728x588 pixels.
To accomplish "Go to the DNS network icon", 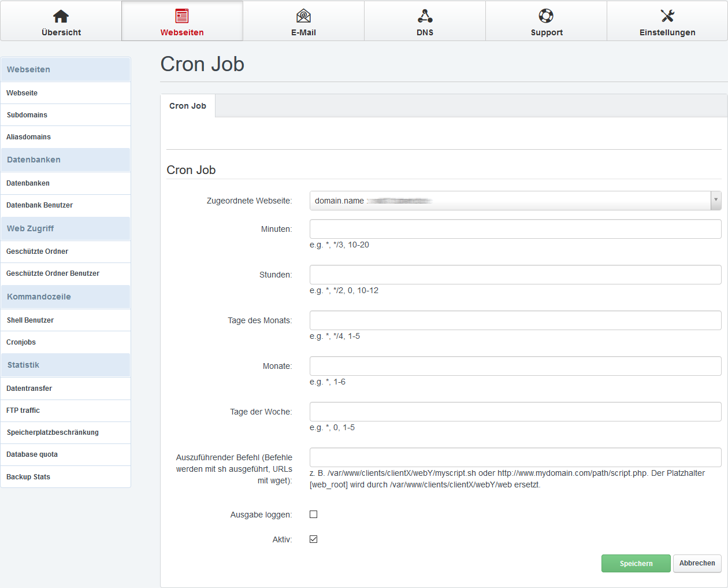I will 425,16.
